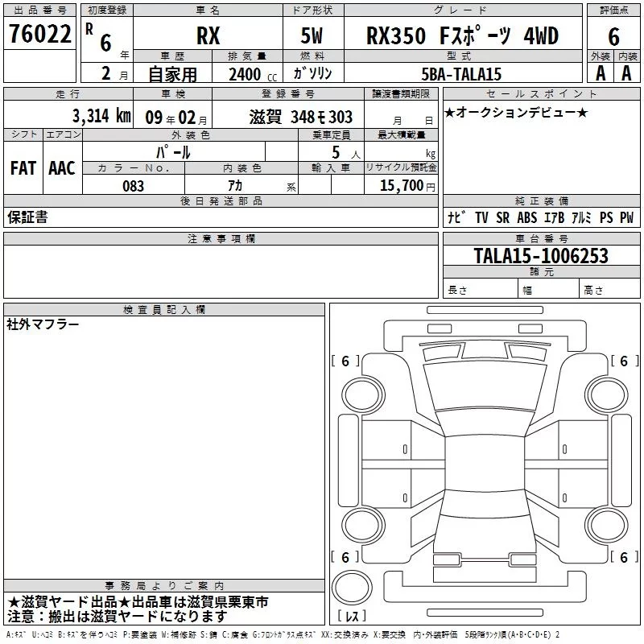
Task: Click the 注意事項欄 header
Action: [x=221, y=238]
